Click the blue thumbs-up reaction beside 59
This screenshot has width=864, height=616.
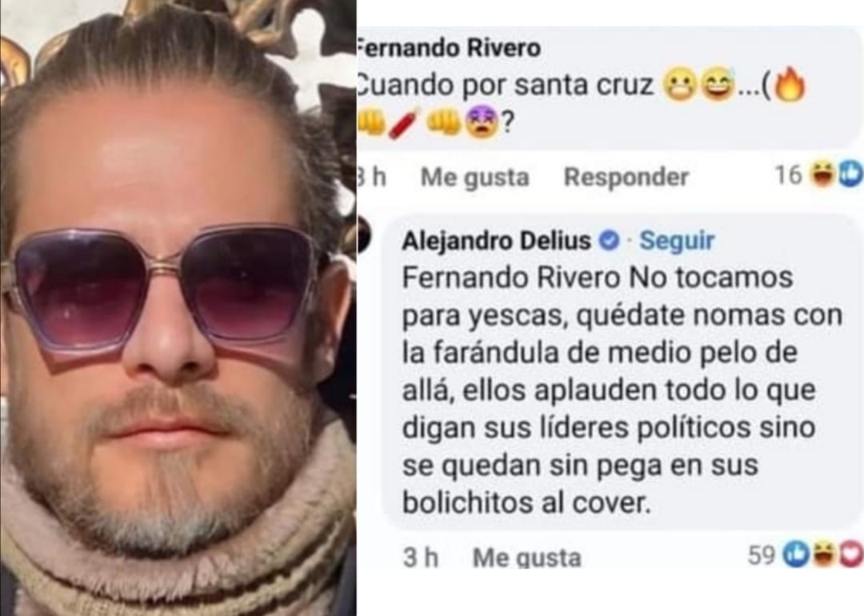click(796, 555)
